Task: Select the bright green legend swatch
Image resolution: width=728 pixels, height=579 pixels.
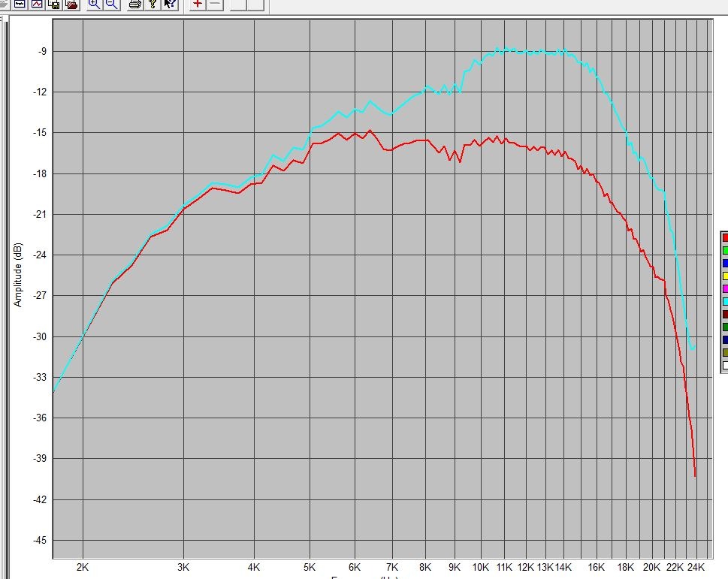Action: pos(725,251)
